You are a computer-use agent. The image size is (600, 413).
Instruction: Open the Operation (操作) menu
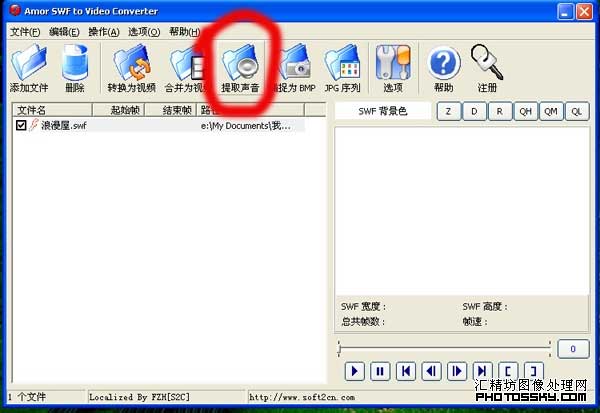104,32
